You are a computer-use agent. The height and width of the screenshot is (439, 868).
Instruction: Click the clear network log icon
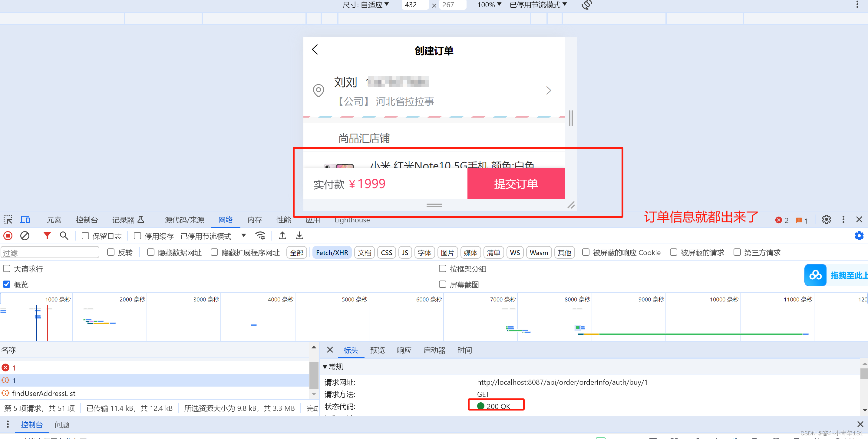(x=25, y=236)
